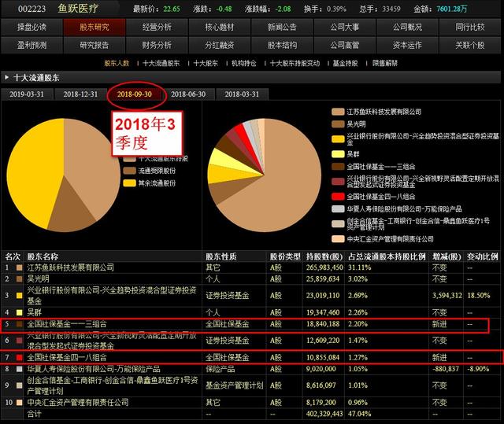Click the 其余流通股份 legend swatch
The height and width of the screenshot is (424, 504).
129,183
